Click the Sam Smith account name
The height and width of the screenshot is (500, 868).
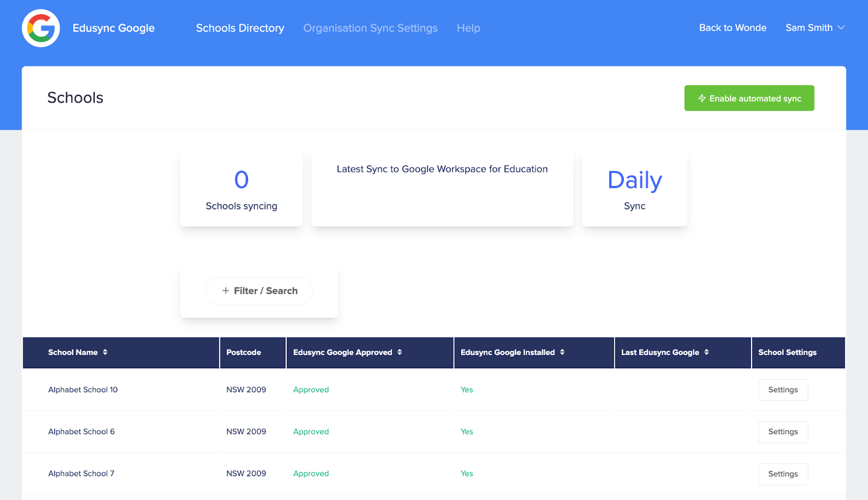[x=809, y=28]
